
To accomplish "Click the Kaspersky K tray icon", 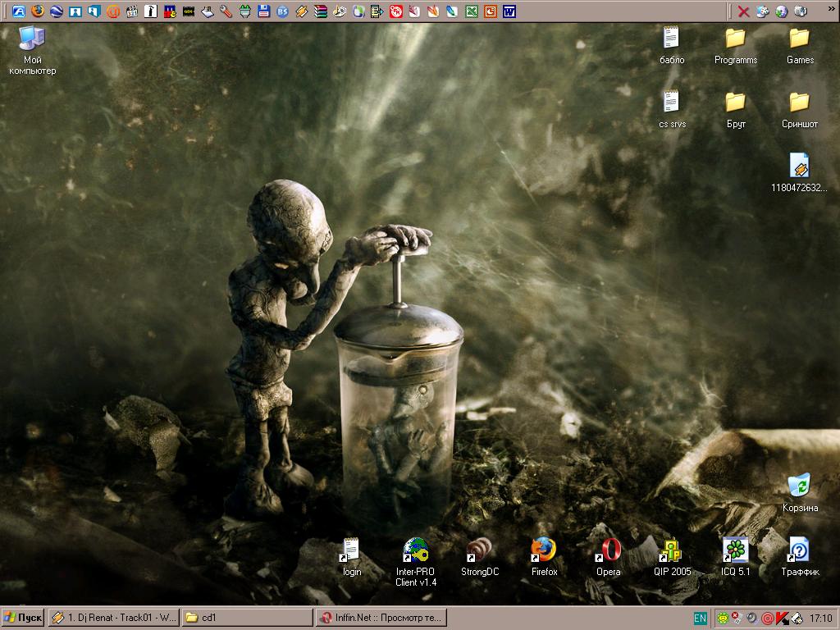I will [x=782, y=619].
